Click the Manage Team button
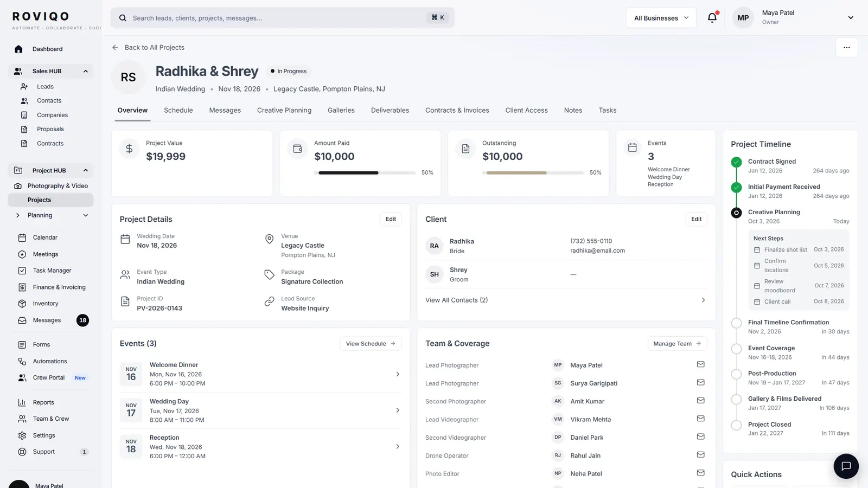868x488 pixels. [x=677, y=344]
